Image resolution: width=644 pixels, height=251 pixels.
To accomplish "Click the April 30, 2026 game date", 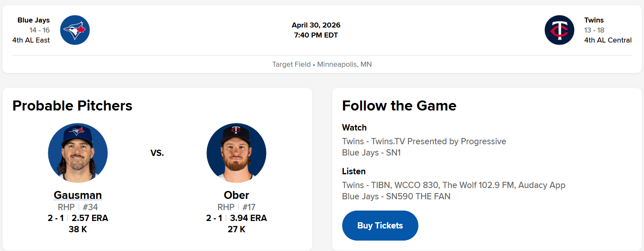I will coord(316,25).
